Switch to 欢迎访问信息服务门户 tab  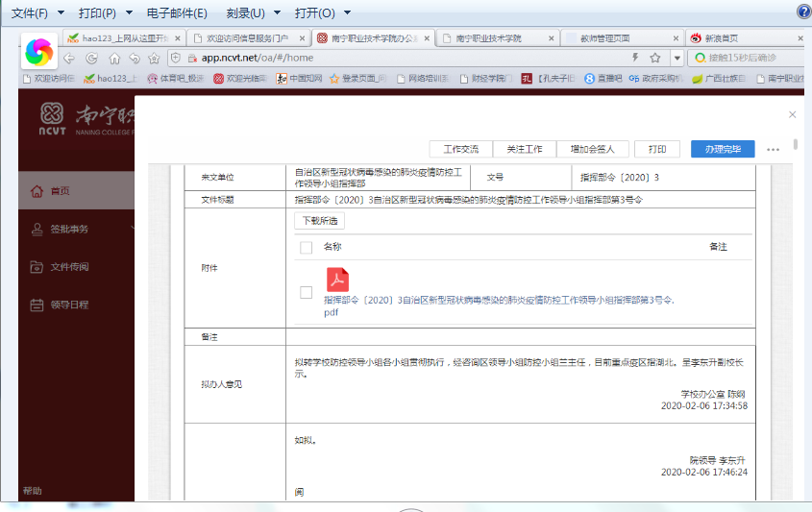(x=248, y=38)
